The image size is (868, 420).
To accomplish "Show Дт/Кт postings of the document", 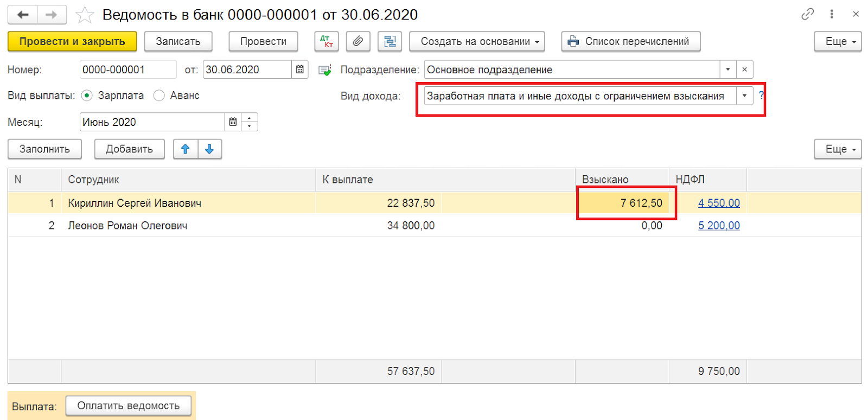I will [327, 41].
